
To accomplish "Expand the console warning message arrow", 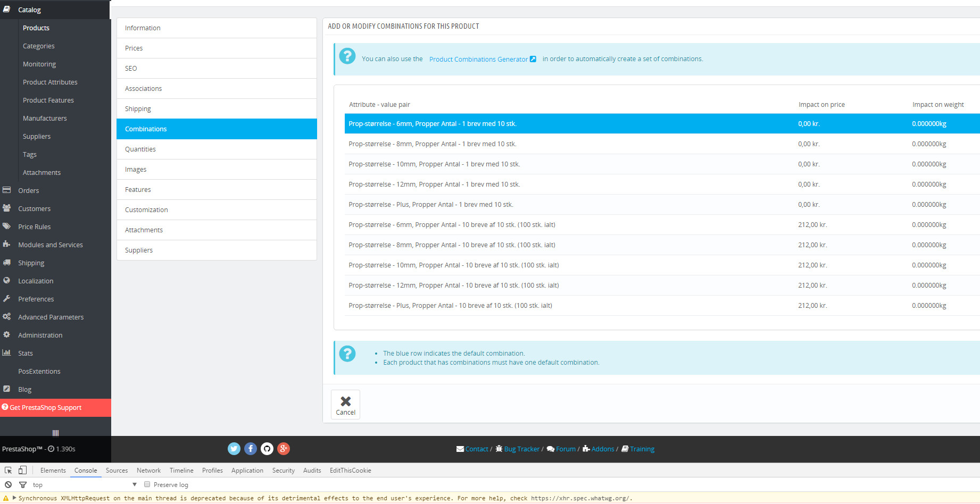I will [x=14, y=498].
